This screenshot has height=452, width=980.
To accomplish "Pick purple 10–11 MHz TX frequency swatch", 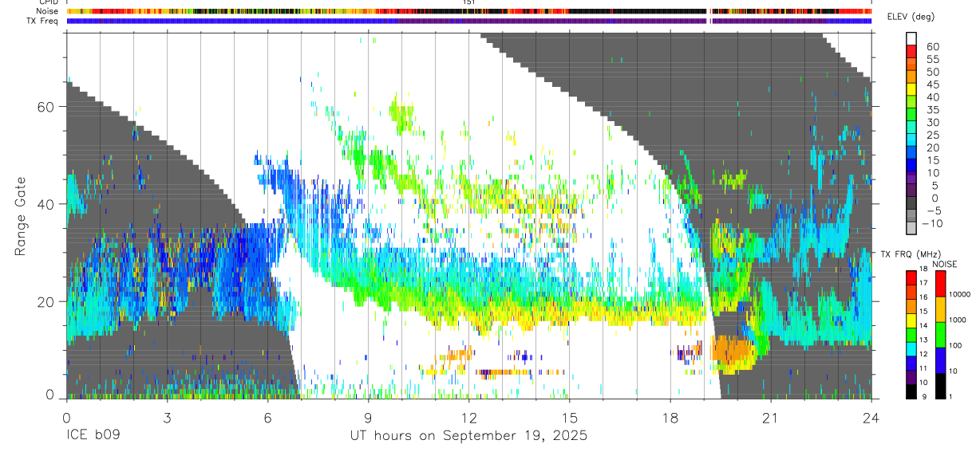I will click(x=911, y=376).
